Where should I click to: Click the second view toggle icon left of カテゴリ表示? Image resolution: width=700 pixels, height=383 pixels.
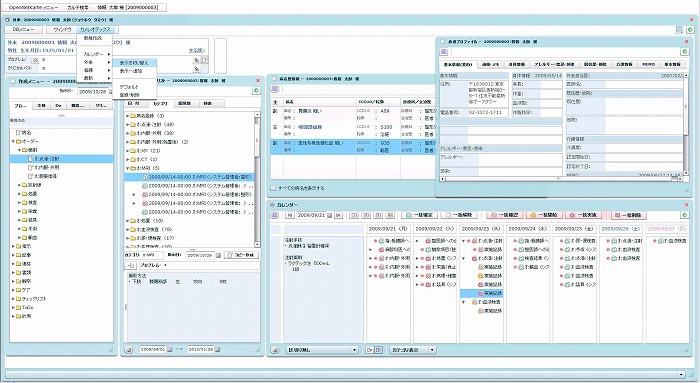pyautogui.click(x=378, y=350)
